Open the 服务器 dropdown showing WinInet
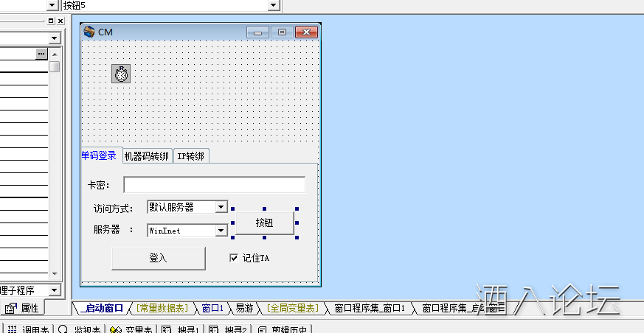The height and width of the screenshot is (333, 644). point(221,231)
